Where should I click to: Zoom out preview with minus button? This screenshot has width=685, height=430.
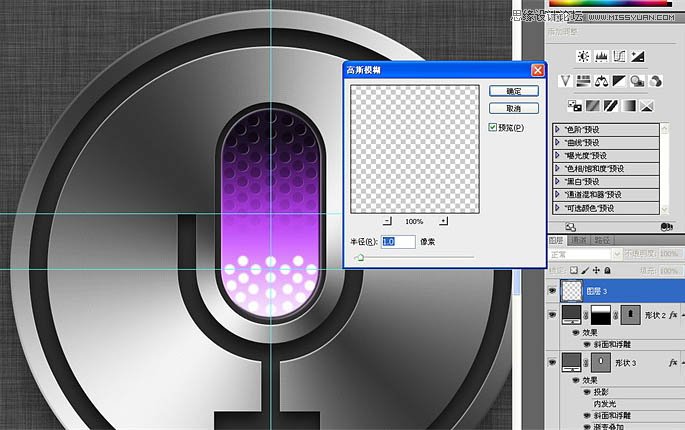coord(387,221)
